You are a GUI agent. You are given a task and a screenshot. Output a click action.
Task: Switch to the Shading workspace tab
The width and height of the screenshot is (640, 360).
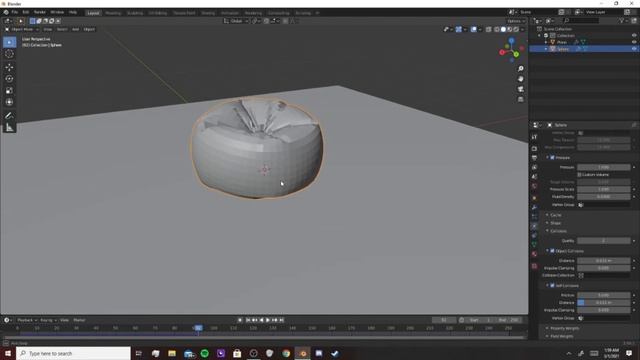click(x=208, y=13)
